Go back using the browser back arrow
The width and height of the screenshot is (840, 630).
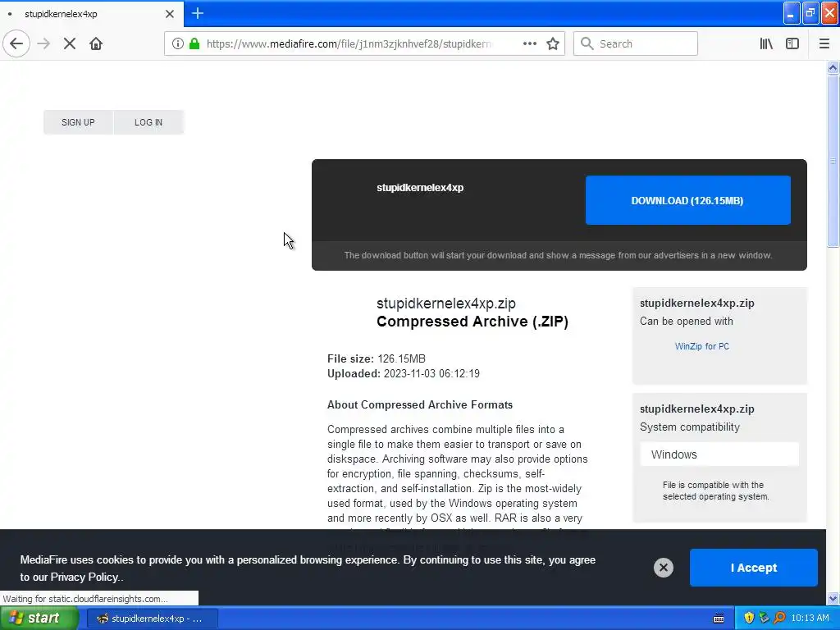click(x=16, y=44)
